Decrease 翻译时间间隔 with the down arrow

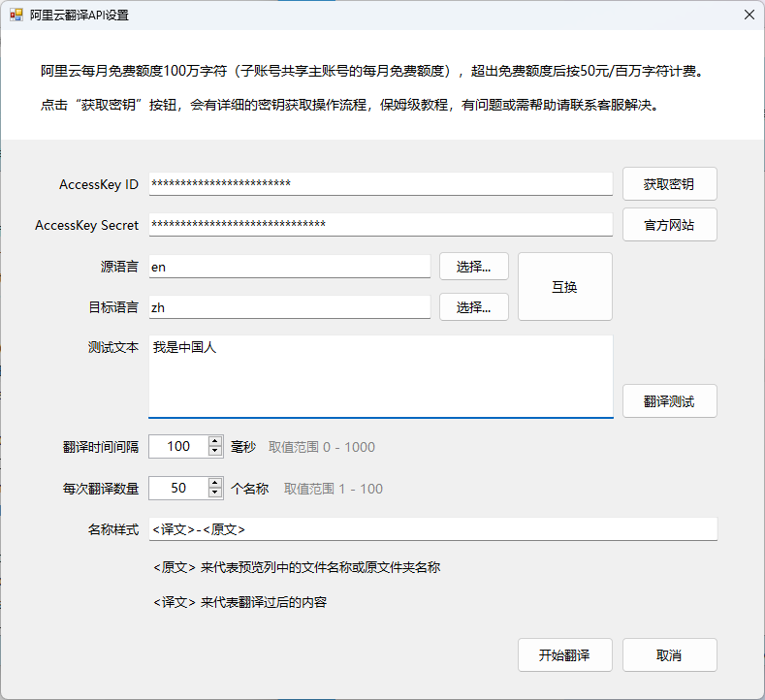(x=215, y=452)
